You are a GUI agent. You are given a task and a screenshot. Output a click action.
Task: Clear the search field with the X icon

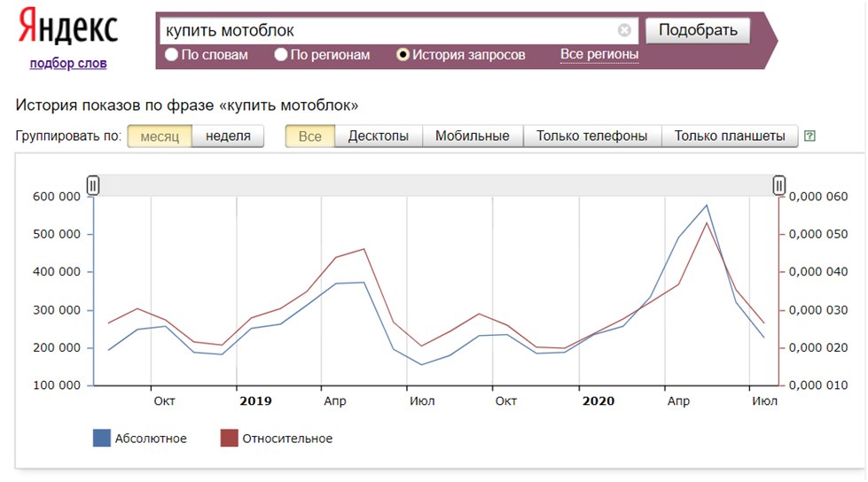pos(624,30)
